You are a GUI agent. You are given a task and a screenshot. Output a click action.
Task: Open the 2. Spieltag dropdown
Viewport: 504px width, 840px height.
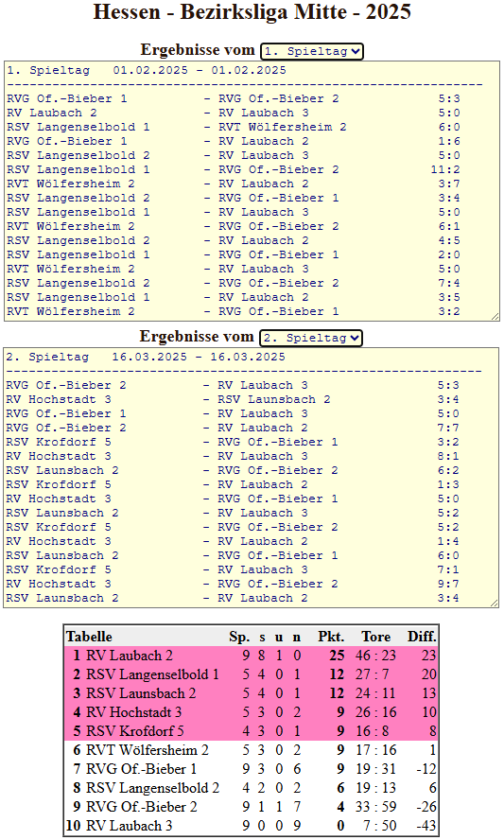tap(311, 338)
